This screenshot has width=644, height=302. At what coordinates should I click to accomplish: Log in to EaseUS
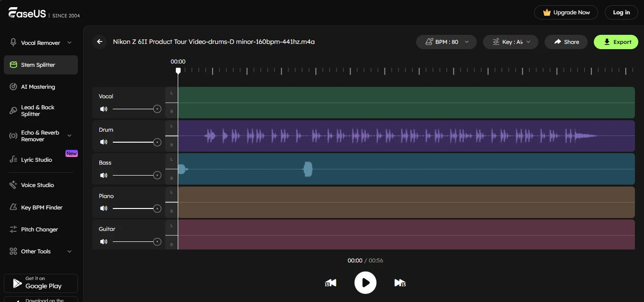pyautogui.click(x=621, y=12)
